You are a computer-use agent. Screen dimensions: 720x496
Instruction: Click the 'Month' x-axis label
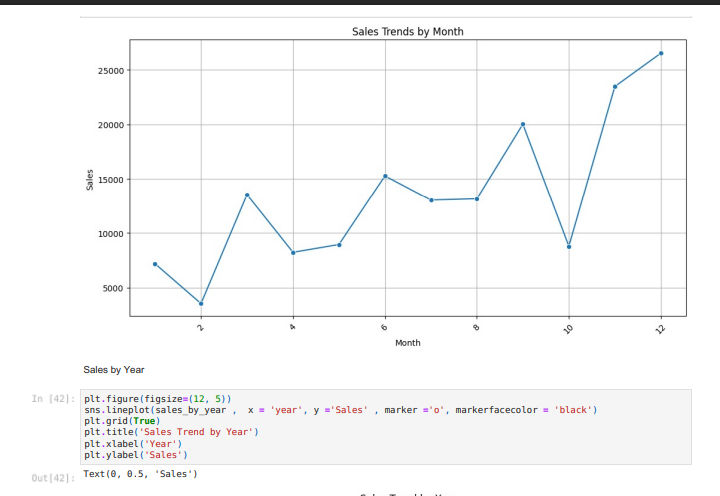[x=408, y=343]
